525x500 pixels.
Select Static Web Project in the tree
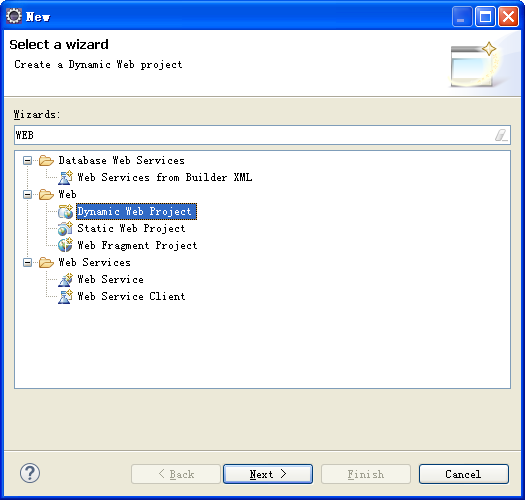(x=131, y=228)
